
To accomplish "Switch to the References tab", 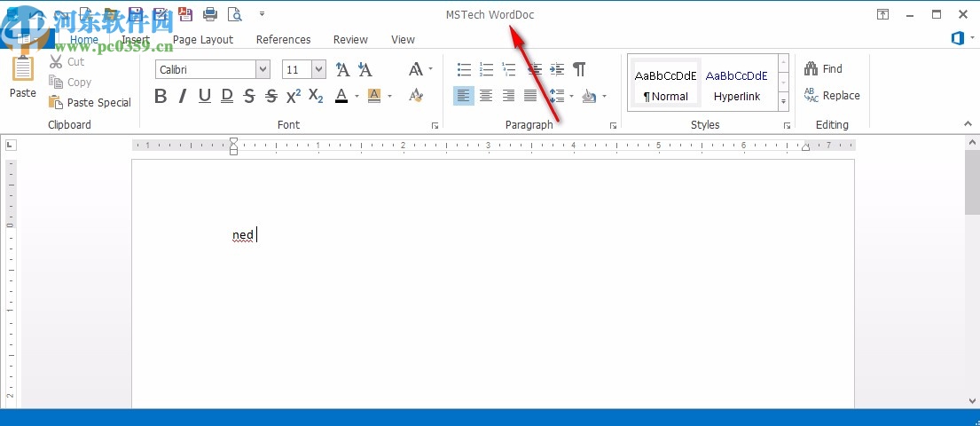I will (x=283, y=39).
